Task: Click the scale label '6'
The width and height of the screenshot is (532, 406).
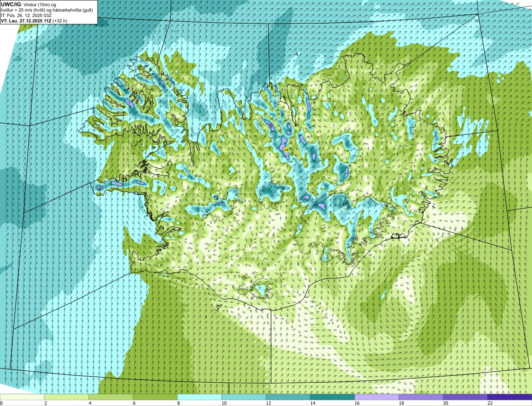Action: pos(134,403)
